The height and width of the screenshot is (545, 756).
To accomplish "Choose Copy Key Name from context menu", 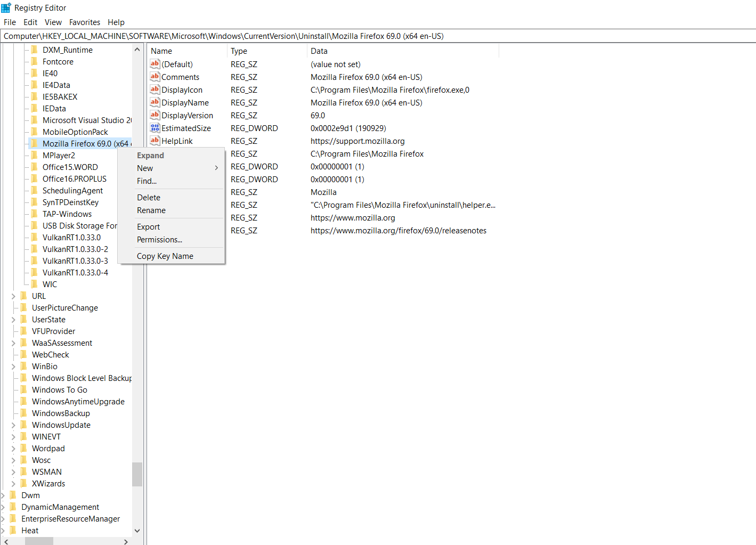I will tap(172, 256).
